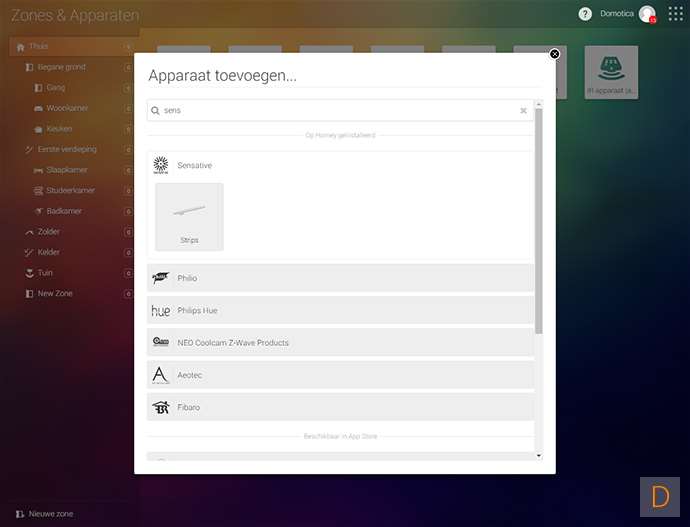Expand the Aeotec brand row
The width and height of the screenshot is (690, 527).
(340, 375)
